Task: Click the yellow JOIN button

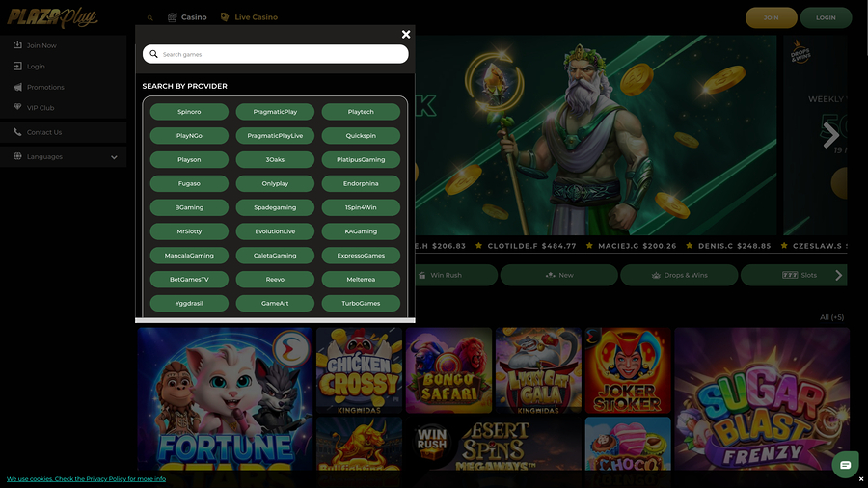Action: coord(772,17)
